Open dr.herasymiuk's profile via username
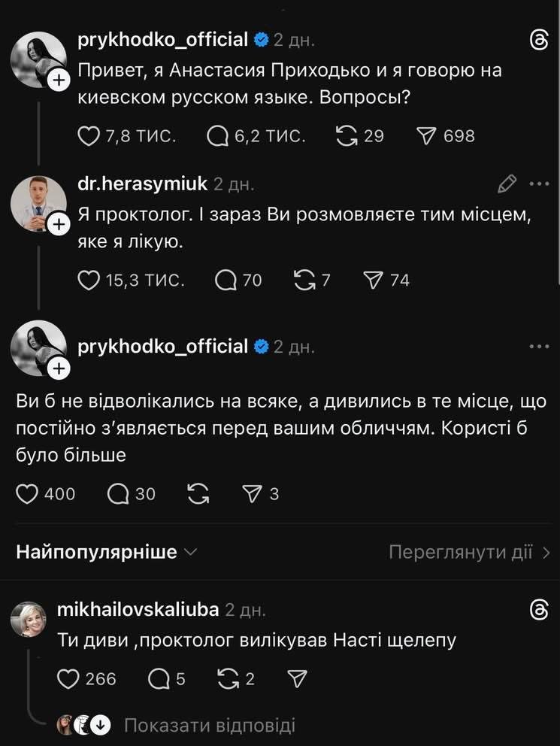 (142, 183)
